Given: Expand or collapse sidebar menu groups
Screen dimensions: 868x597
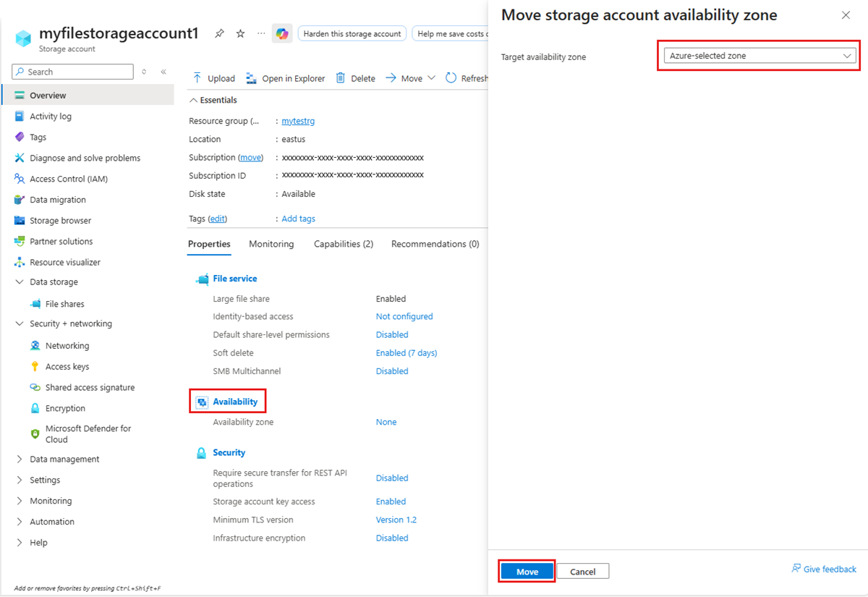Looking at the screenshot, I should 144,72.
